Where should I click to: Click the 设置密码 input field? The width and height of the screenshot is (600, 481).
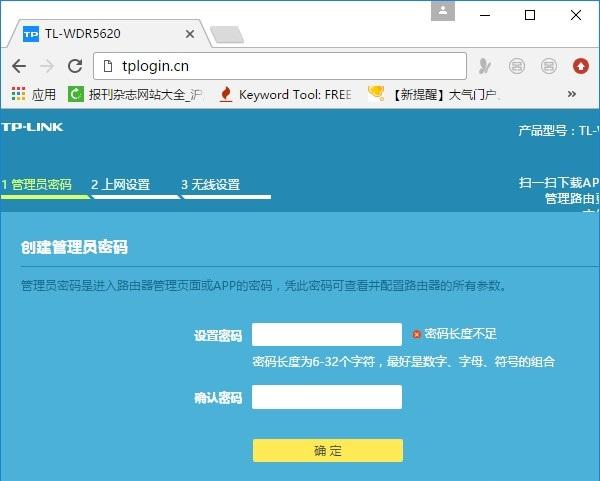point(327,334)
